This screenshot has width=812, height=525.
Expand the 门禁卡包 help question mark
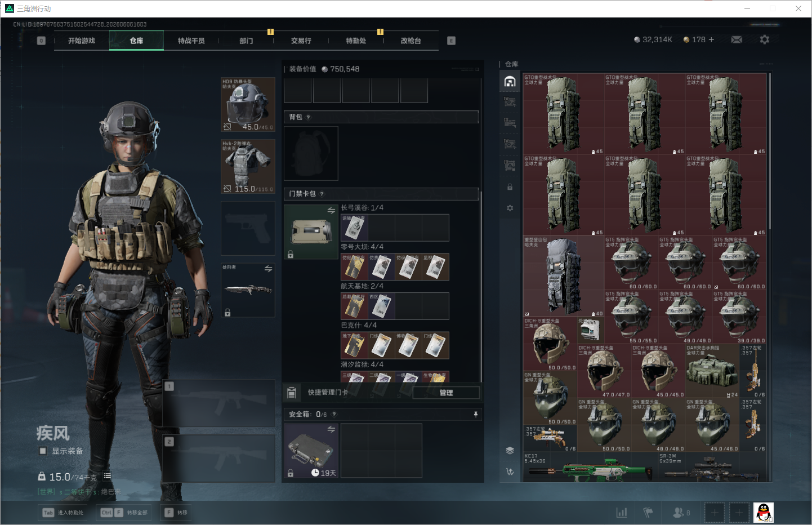[322, 194]
